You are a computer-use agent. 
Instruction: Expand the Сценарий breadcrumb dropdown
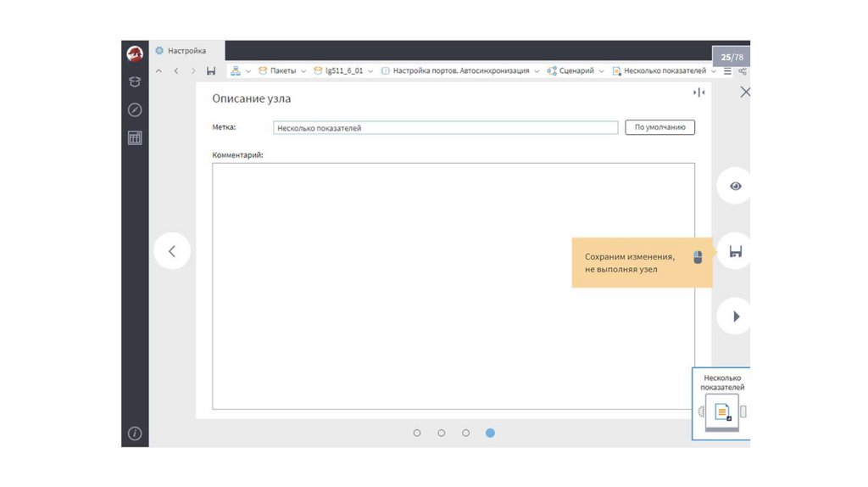coord(601,71)
